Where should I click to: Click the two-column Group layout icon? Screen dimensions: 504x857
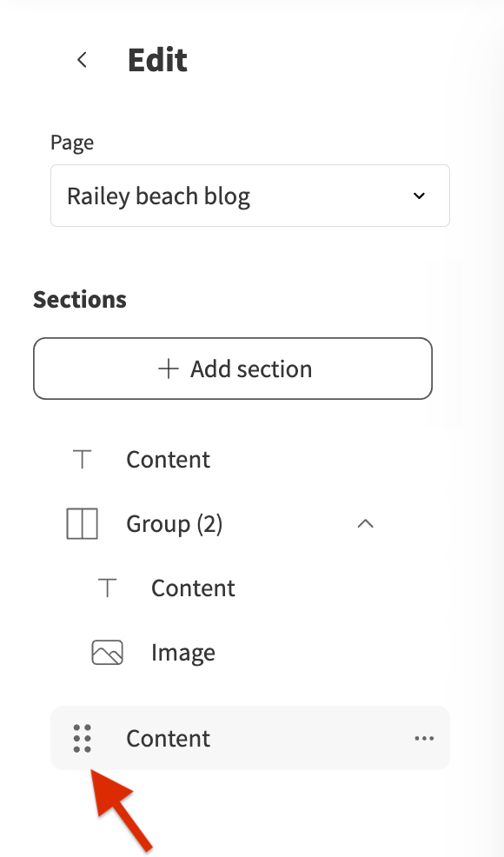pos(82,523)
